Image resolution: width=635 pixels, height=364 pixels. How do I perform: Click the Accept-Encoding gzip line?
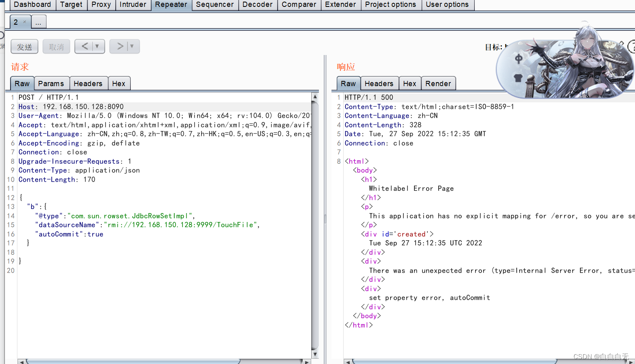click(x=79, y=143)
